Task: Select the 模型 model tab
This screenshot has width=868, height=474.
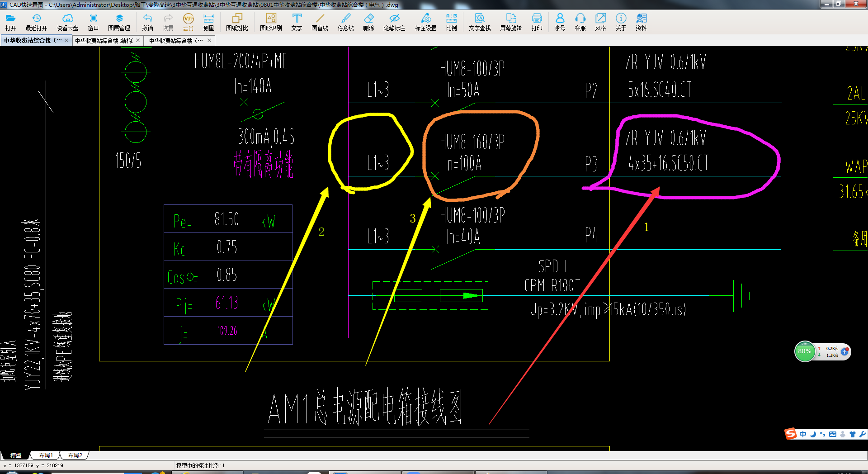Action: pos(16,455)
